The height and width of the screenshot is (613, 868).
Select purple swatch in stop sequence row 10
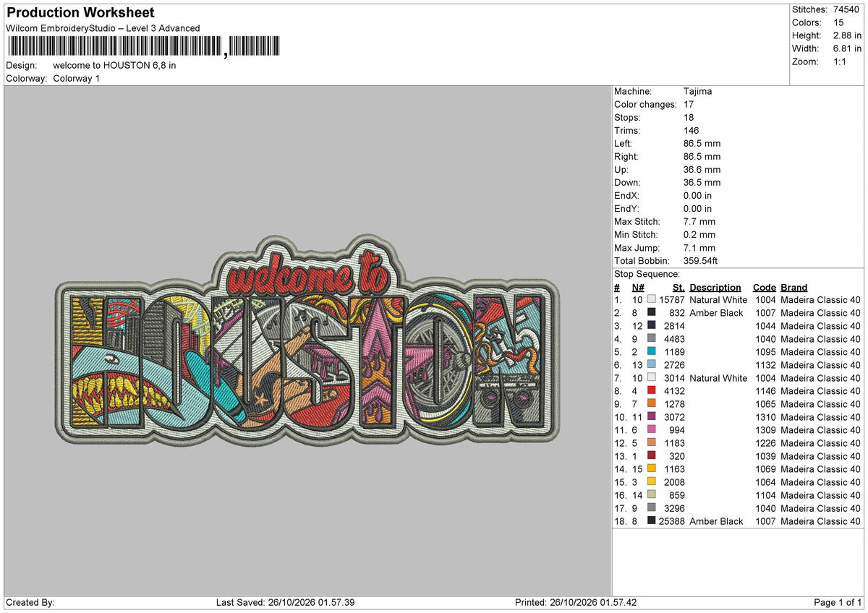[652, 416]
